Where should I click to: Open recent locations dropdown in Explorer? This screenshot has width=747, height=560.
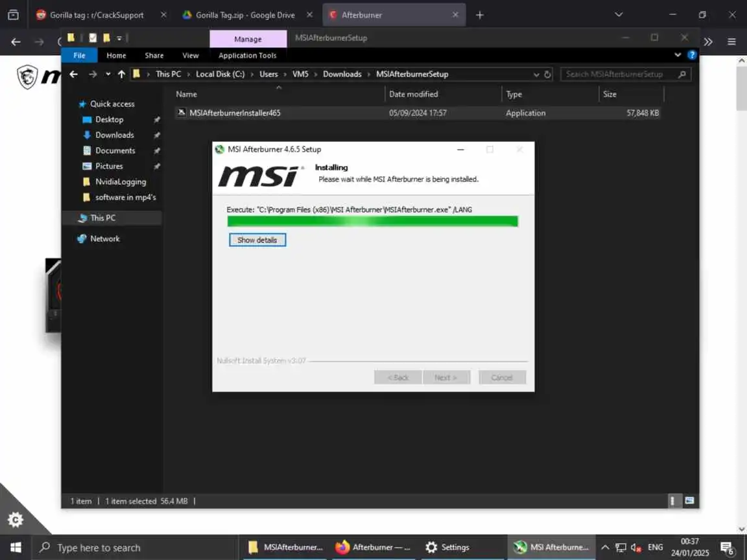click(108, 75)
